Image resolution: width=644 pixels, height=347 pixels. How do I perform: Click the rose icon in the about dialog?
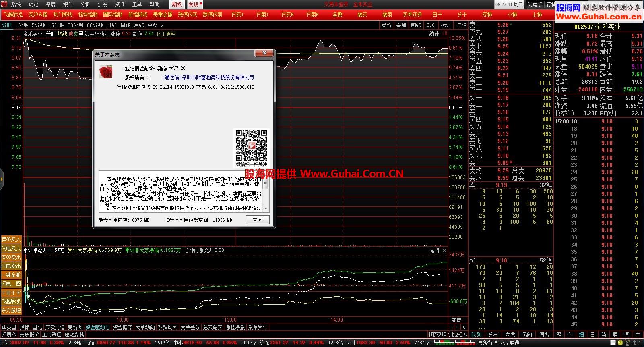[x=106, y=72]
